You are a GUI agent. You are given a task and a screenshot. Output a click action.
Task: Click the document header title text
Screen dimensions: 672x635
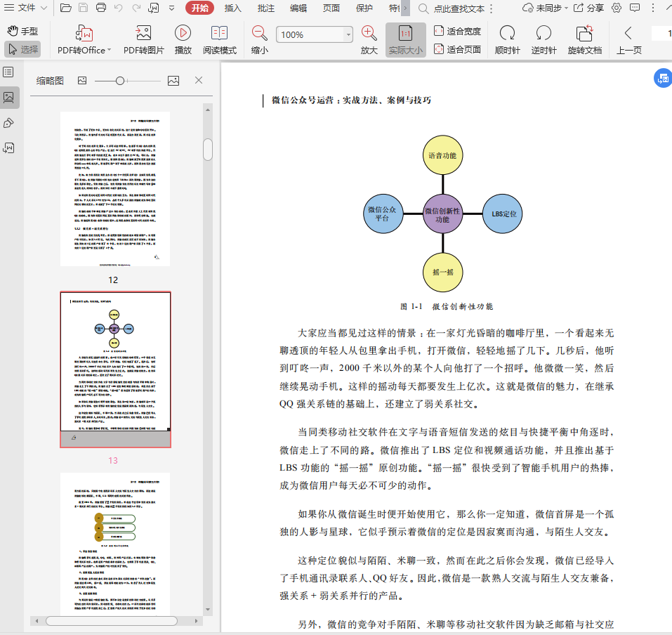[x=351, y=100]
